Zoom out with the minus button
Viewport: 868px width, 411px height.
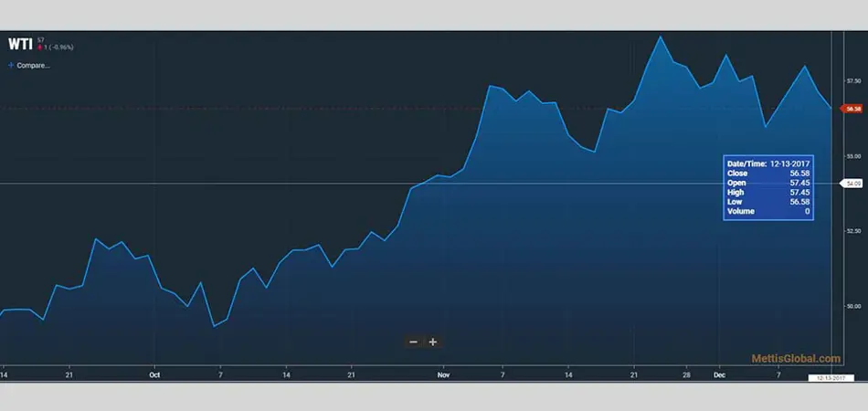[x=413, y=342]
